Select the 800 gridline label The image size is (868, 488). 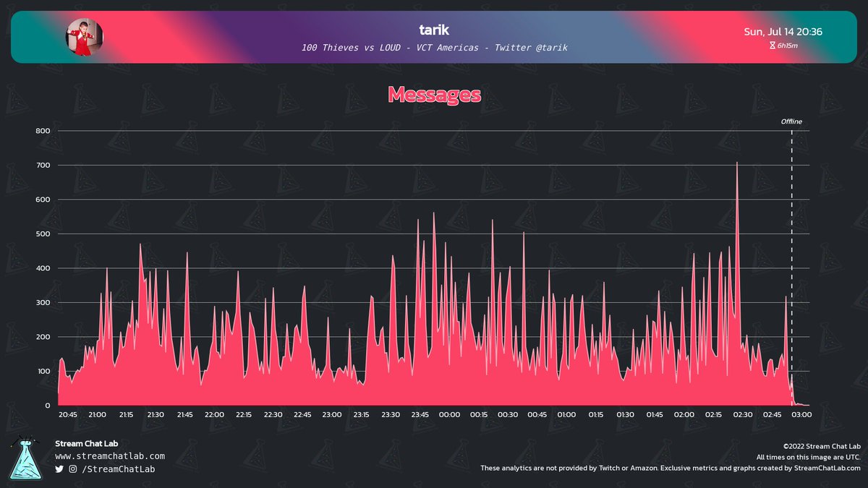(x=43, y=131)
